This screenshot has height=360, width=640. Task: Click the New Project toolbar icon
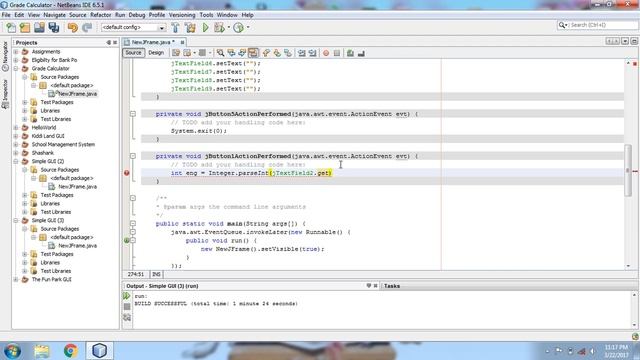[x=25, y=27]
